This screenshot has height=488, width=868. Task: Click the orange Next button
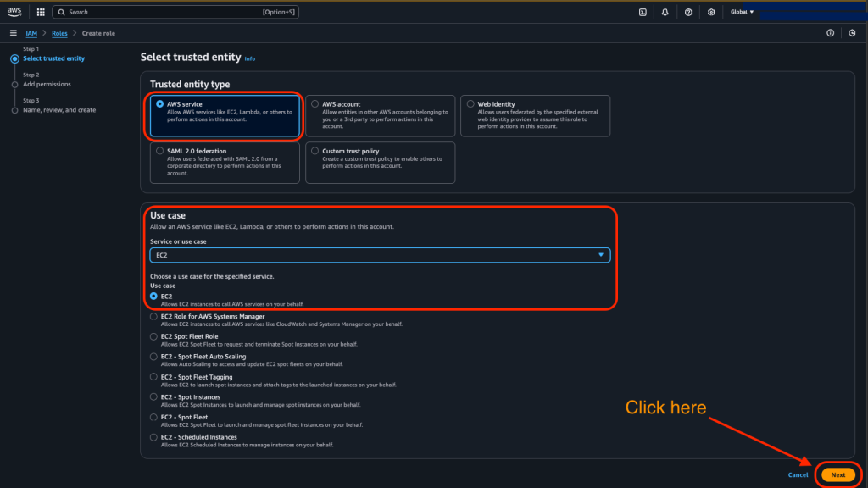838,474
